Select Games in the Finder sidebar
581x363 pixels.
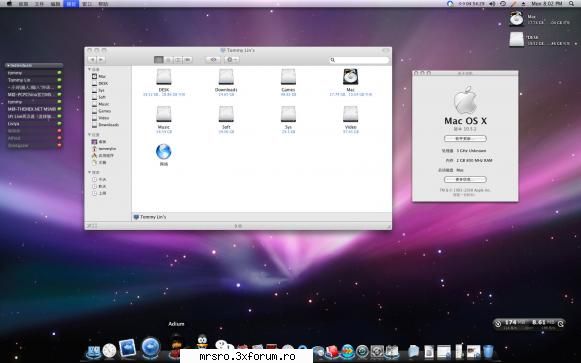point(101,111)
